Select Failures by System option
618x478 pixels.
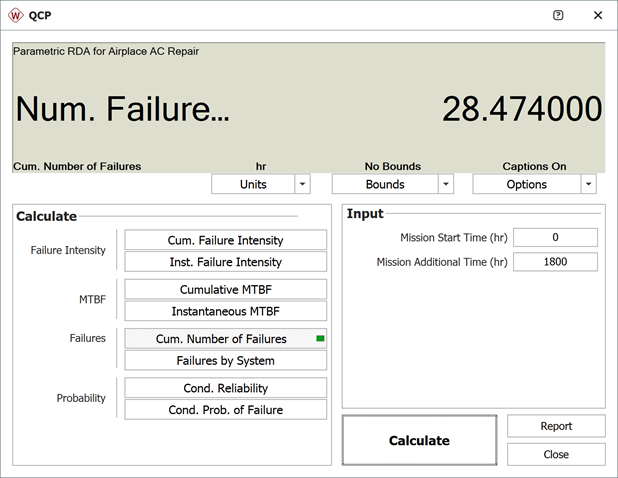pos(225,361)
